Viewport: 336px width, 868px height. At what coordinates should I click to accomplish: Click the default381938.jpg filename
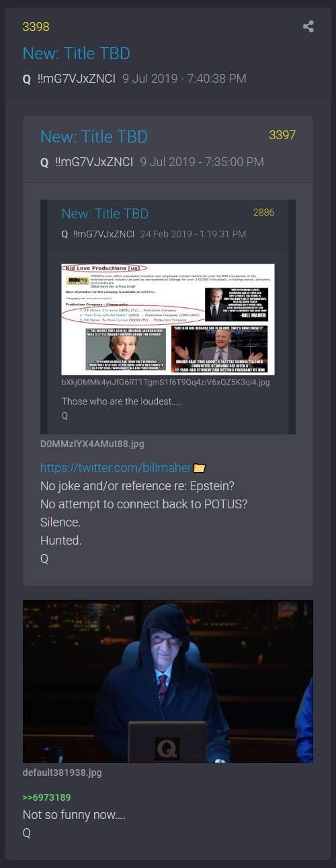(x=62, y=773)
